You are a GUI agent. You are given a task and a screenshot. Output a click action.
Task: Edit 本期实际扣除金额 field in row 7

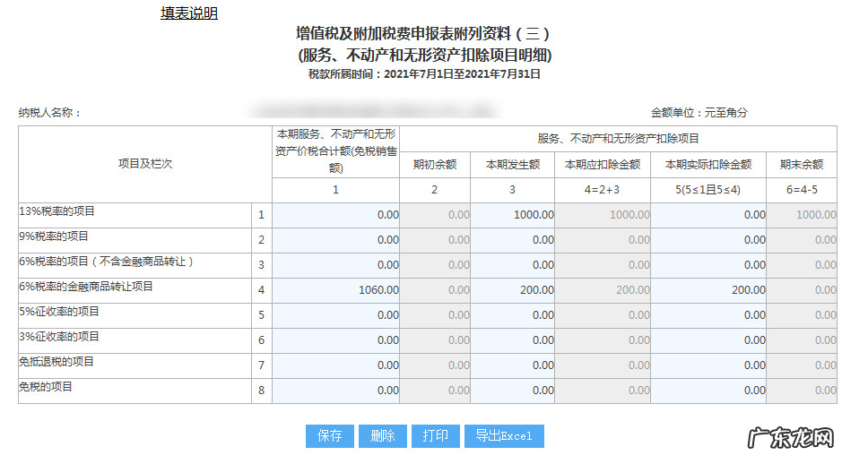[708, 365]
